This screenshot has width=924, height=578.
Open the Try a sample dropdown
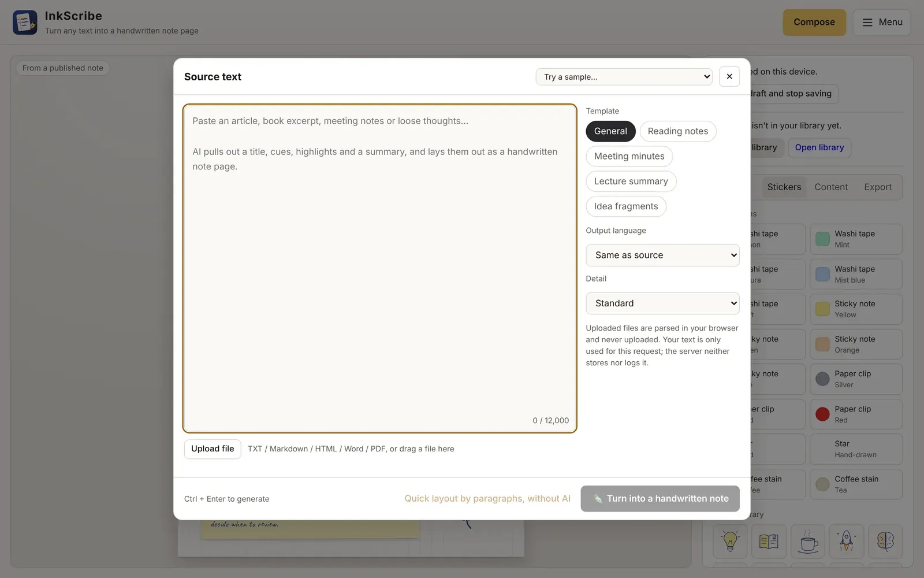[624, 77]
